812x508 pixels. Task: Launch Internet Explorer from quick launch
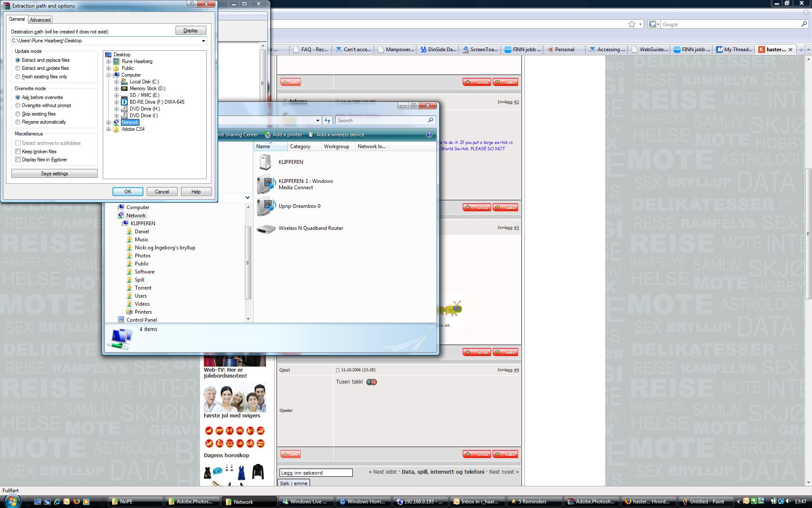(57, 502)
